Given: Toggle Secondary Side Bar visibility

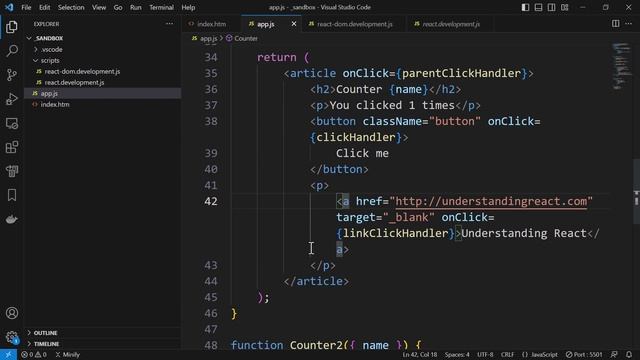Looking at the screenshot, I should pyautogui.click(x=551, y=7).
